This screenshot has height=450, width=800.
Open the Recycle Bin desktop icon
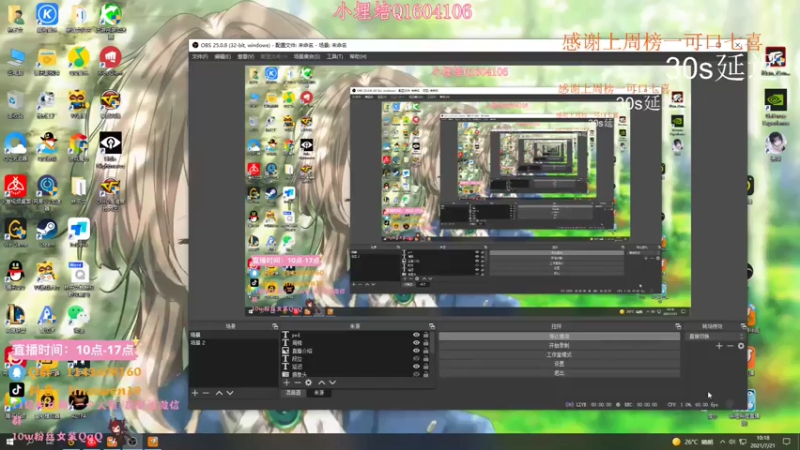point(15,101)
